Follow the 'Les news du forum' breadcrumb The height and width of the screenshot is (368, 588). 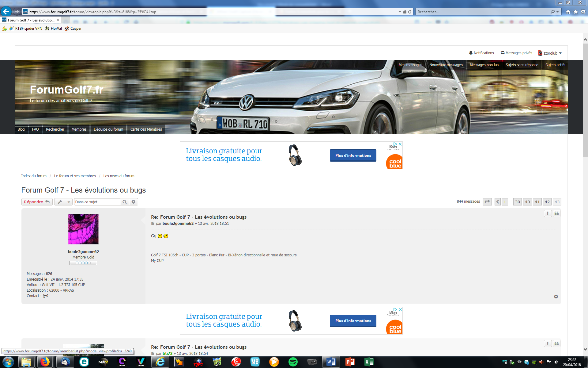[x=119, y=176]
